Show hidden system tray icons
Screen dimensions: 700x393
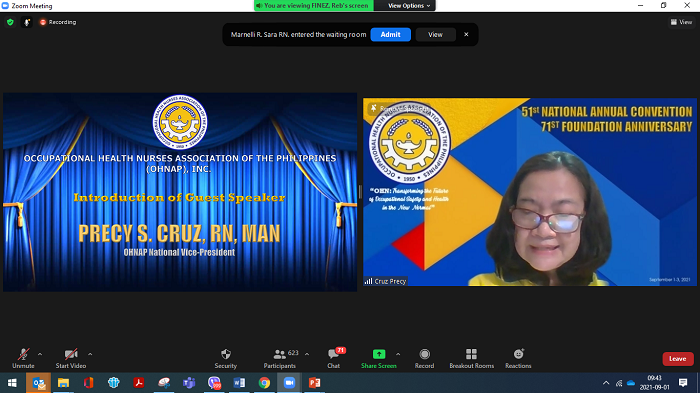606,383
